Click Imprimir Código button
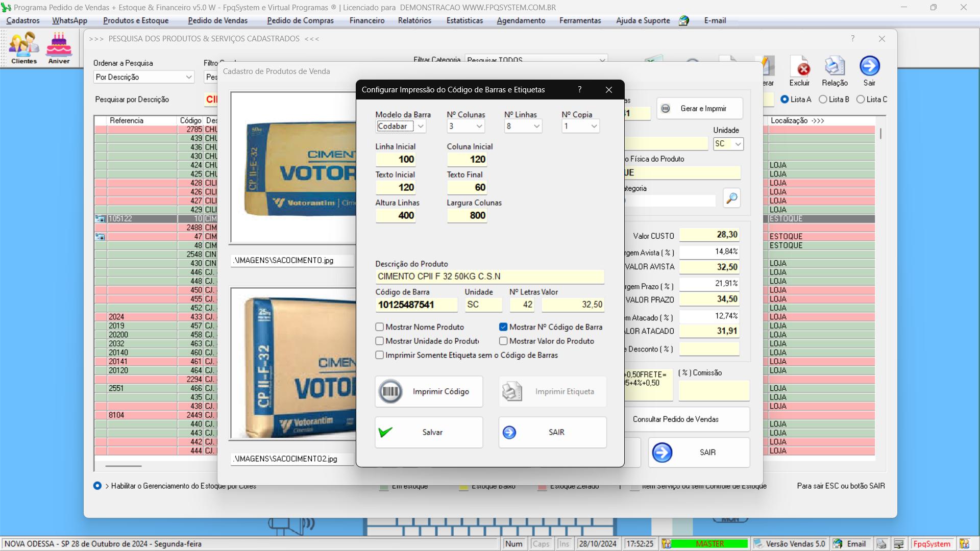The width and height of the screenshot is (980, 551). 429,391
